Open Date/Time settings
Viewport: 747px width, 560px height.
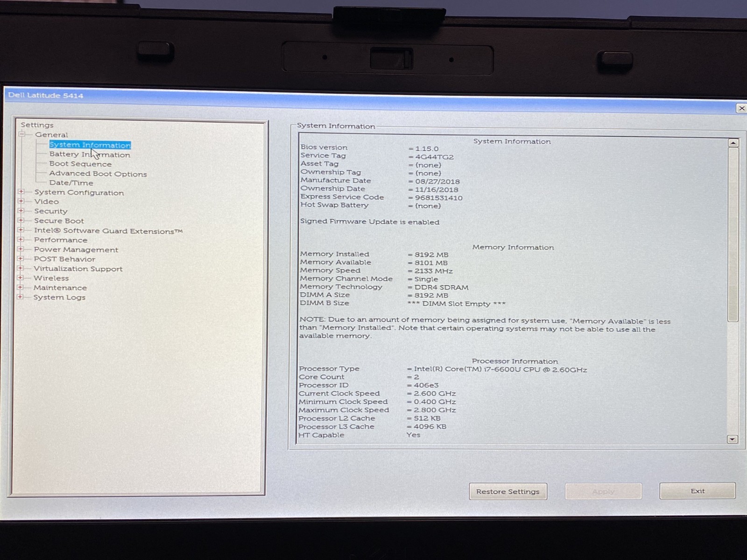71,183
